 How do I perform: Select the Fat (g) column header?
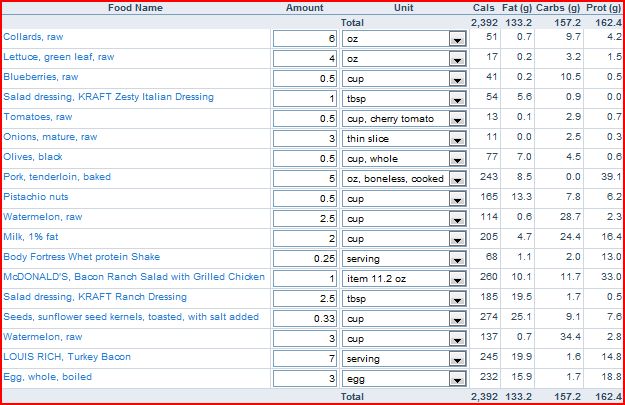517,8
